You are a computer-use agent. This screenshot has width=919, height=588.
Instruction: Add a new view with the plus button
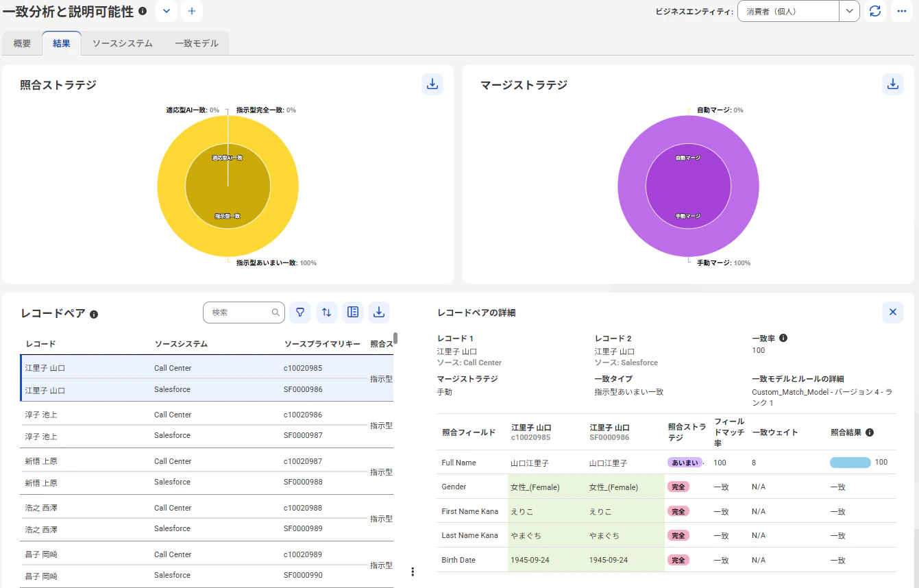tap(192, 11)
